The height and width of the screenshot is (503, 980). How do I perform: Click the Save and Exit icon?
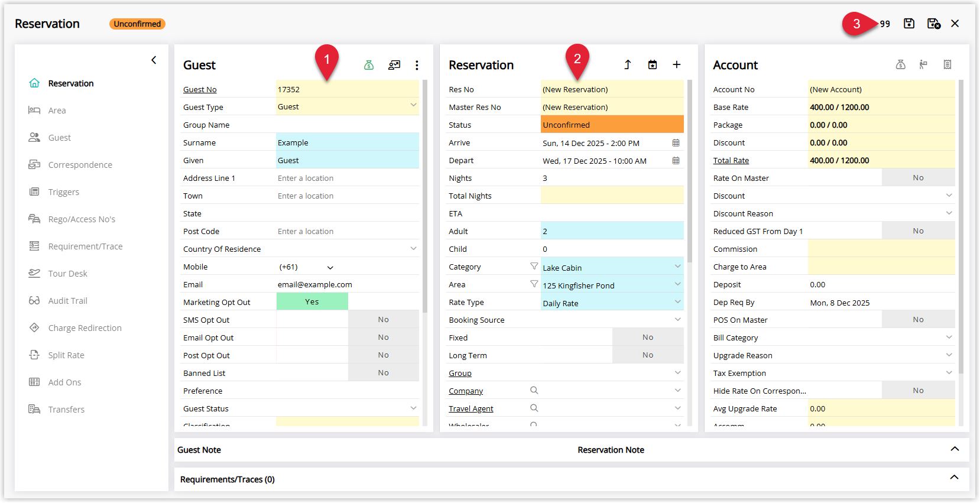click(934, 24)
